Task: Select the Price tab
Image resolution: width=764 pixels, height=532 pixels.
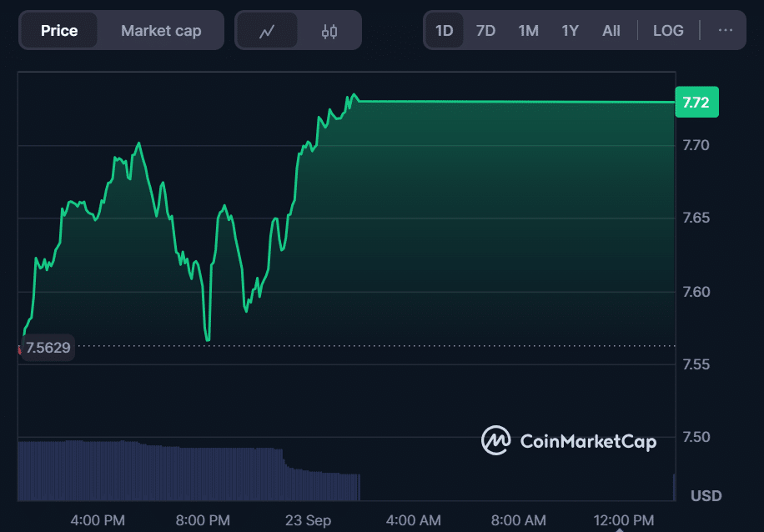Action: (x=59, y=31)
